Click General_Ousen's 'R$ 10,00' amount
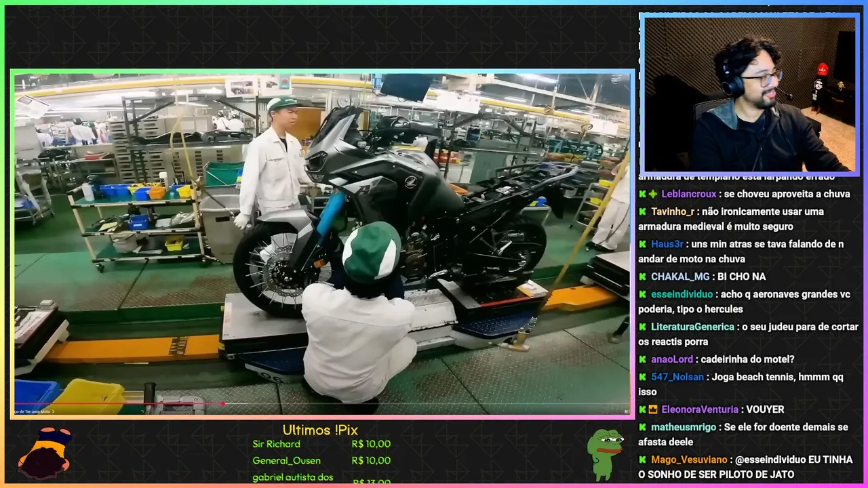This screenshot has width=868, height=488. [x=371, y=460]
